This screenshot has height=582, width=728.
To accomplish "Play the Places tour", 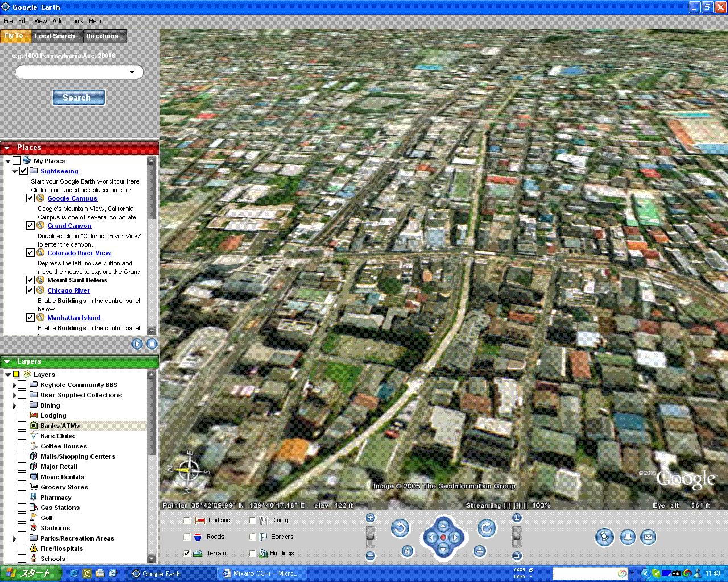I will click(137, 343).
